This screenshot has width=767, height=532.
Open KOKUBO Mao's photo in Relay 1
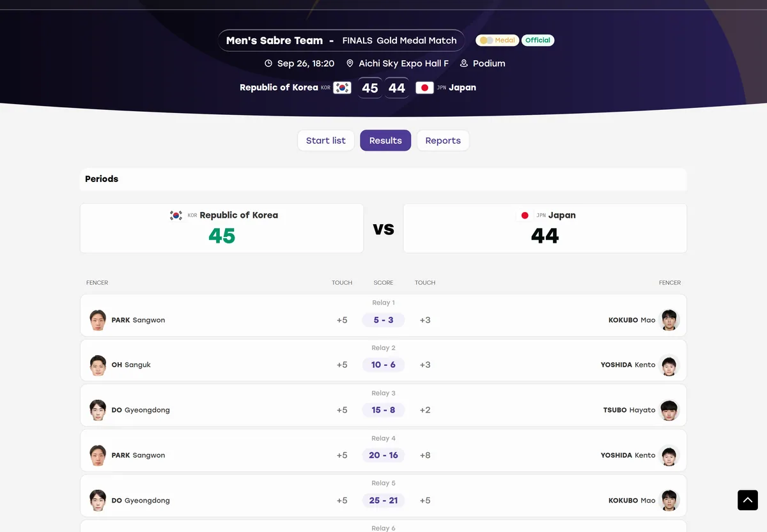[669, 320]
